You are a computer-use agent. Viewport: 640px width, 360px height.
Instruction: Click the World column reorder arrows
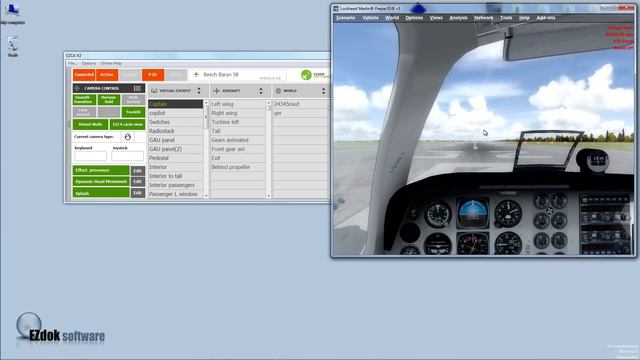[x=323, y=91]
